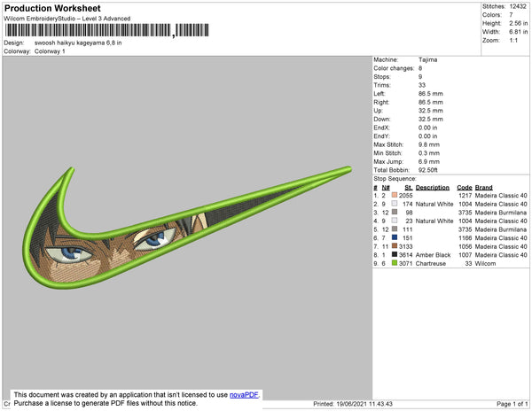Click stitch count 3133 in stop 7
The image size is (532, 411).
tap(406, 246)
